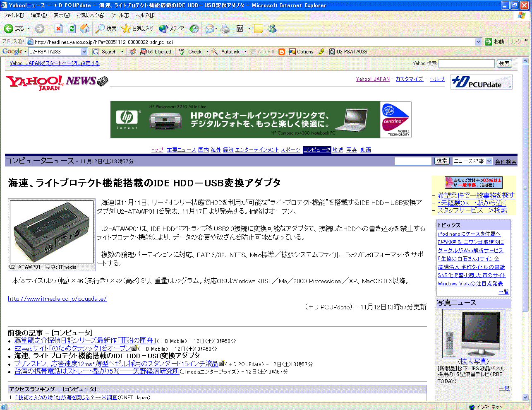Click the U2 PSATA03S word-find button

click(348, 52)
